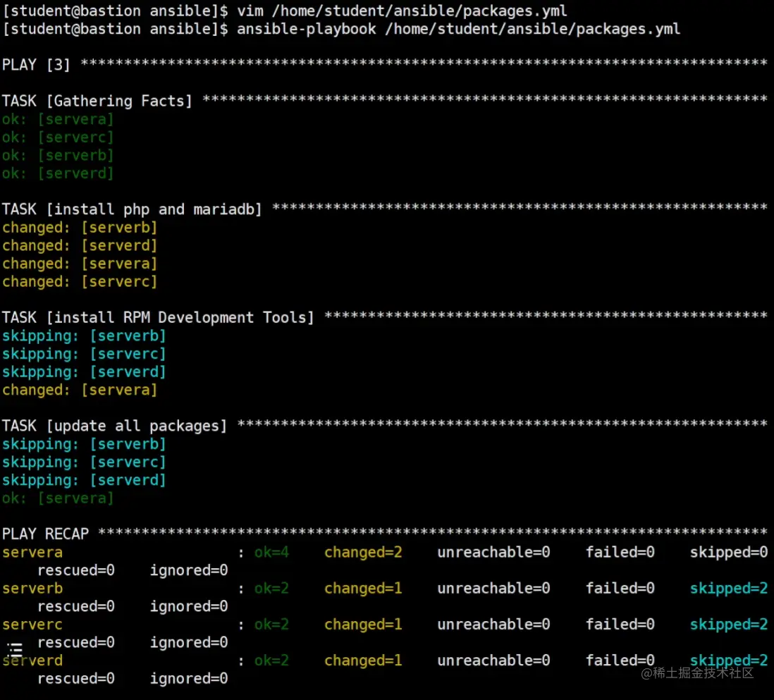Click 'failed=0' in the serverb recap row

tap(620, 589)
